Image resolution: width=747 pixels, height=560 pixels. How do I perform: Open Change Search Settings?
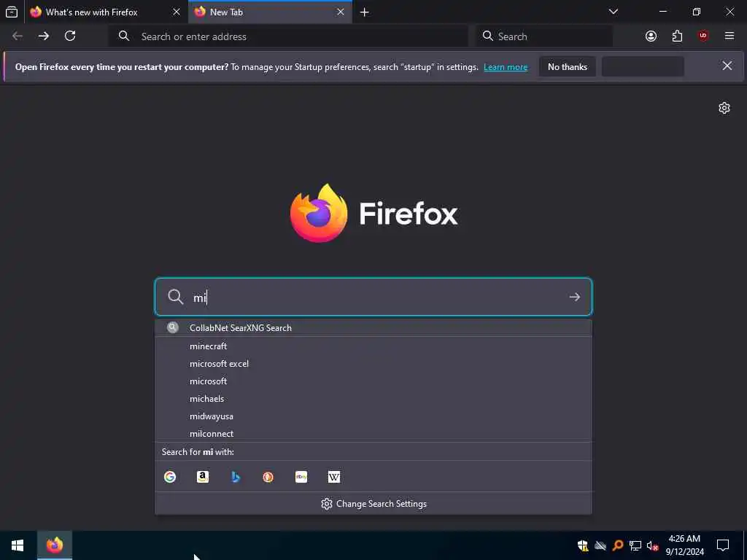click(373, 504)
